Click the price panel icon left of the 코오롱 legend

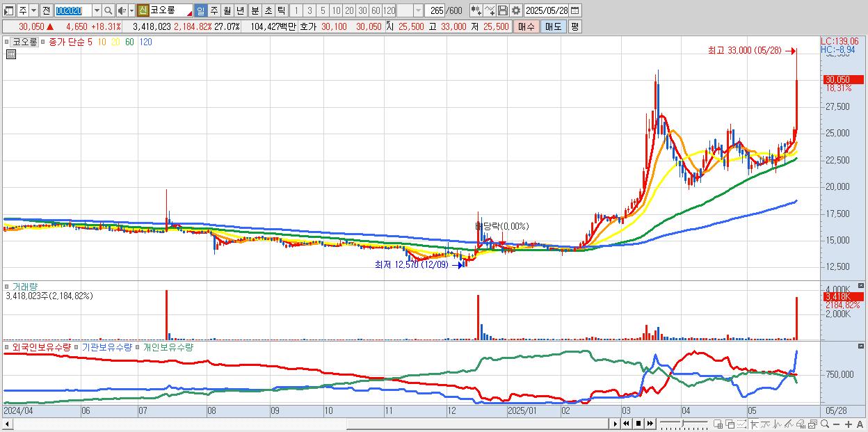(6, 42)
